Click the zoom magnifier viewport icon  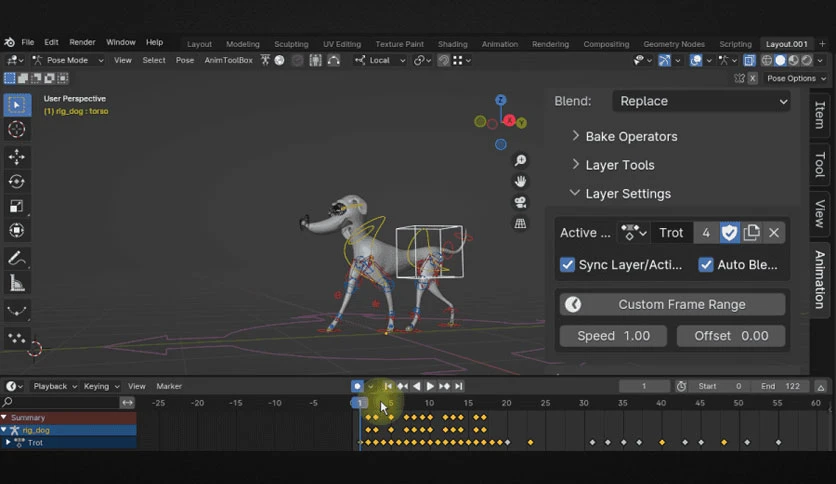(520, 160)
